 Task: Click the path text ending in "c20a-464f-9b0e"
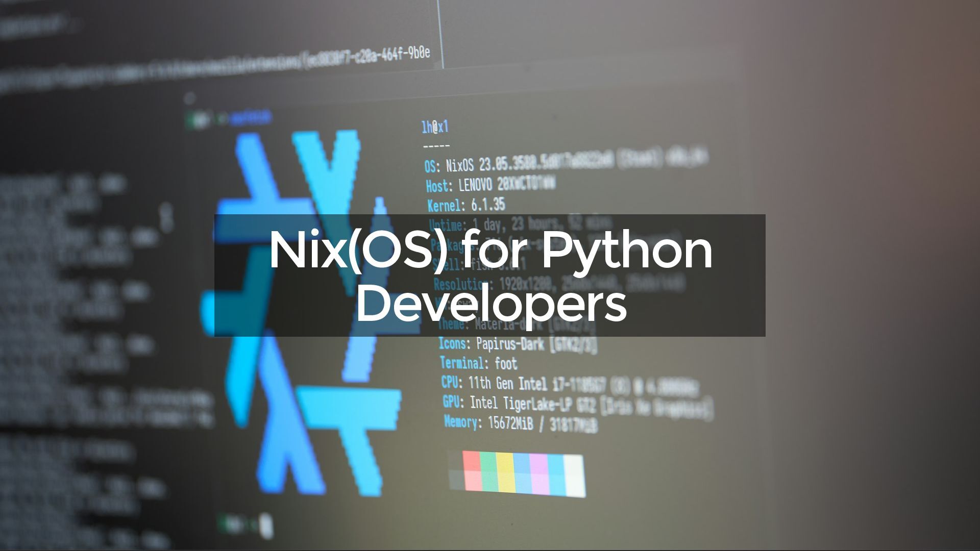coord(214,69)
